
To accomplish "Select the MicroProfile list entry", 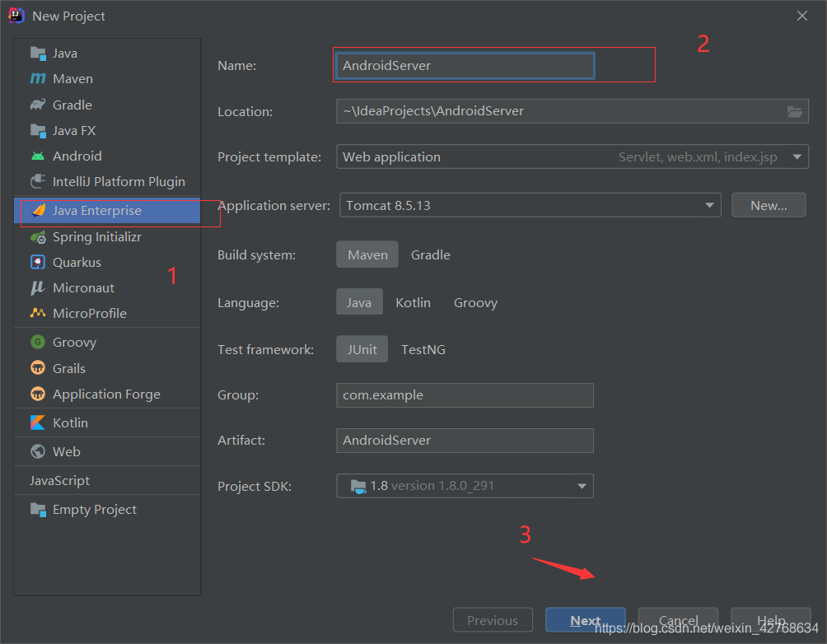I will click(x=107, y=313).
